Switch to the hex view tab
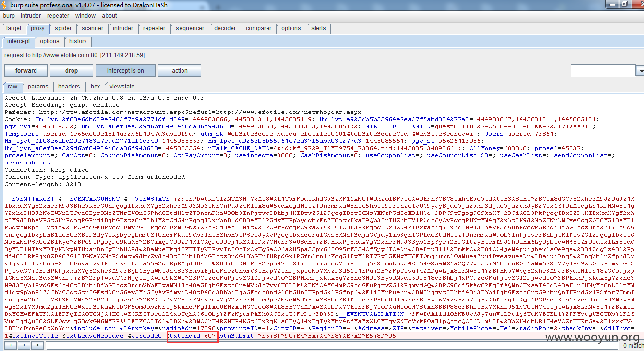Screen dimensions: 644x351 coord(96,87)
